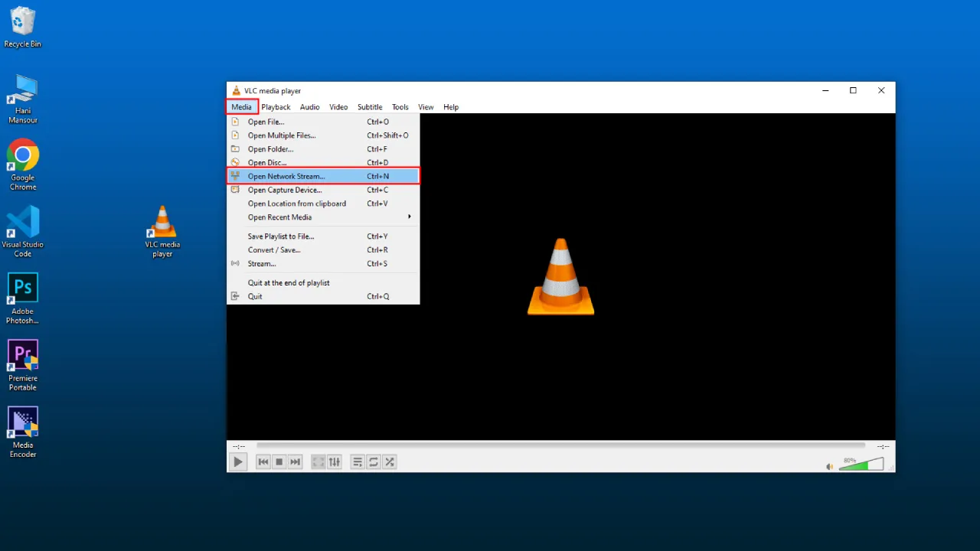Viewport: 980px width, 551px height.
Task: Select the Adobe Photoshop desktop shortcut
Action: (x=23, y=298)
